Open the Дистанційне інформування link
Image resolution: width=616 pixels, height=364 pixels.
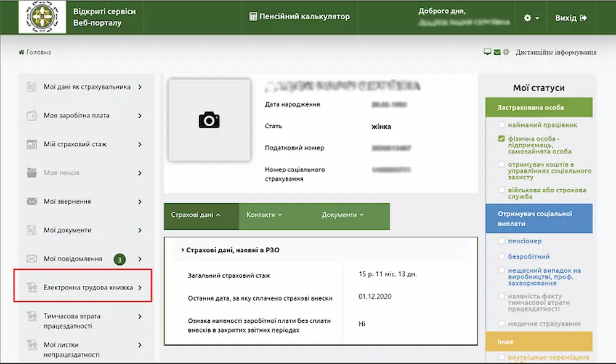point(556,52)
